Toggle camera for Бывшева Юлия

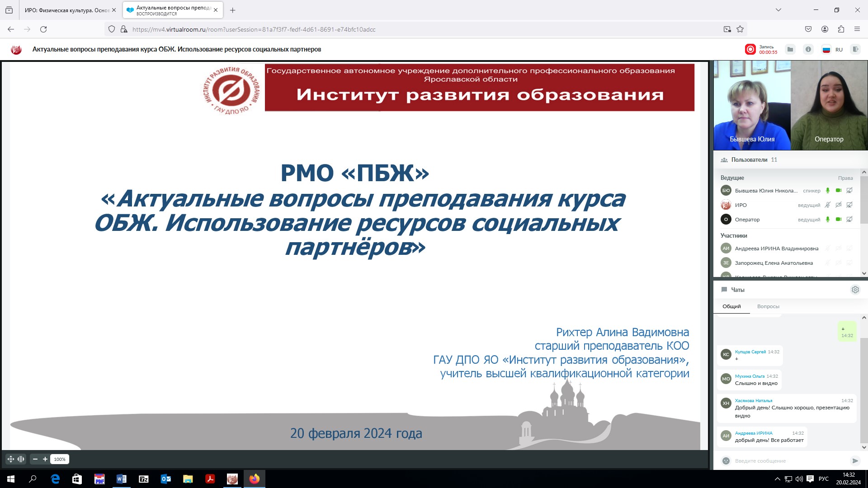[839, 191]
